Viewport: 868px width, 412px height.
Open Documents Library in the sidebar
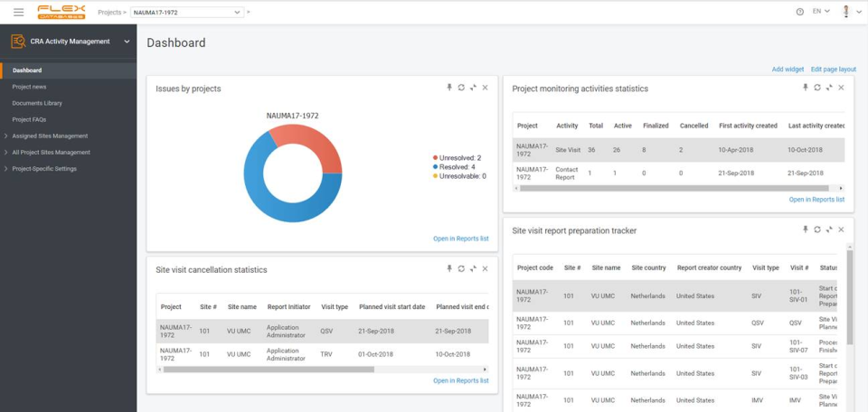(x=37, y=103)
